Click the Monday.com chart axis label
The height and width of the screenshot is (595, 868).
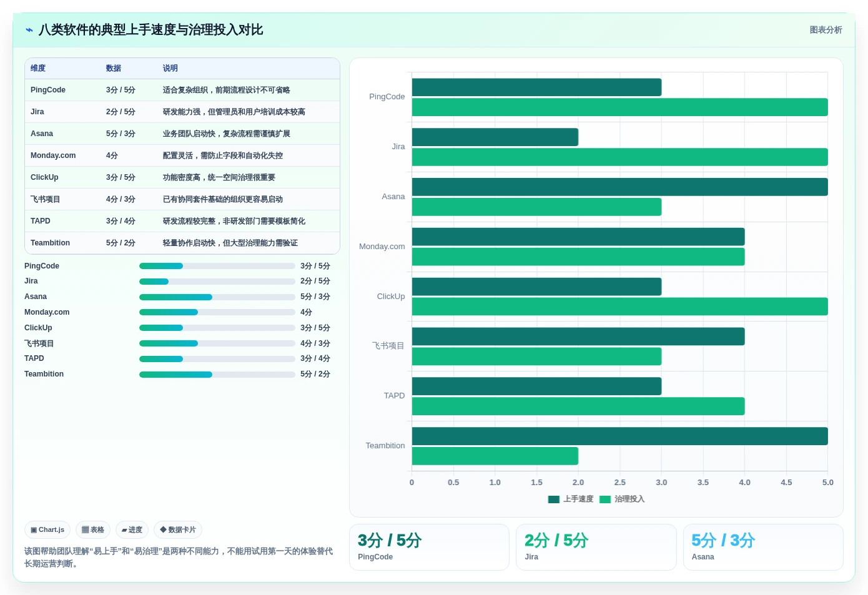382,247
